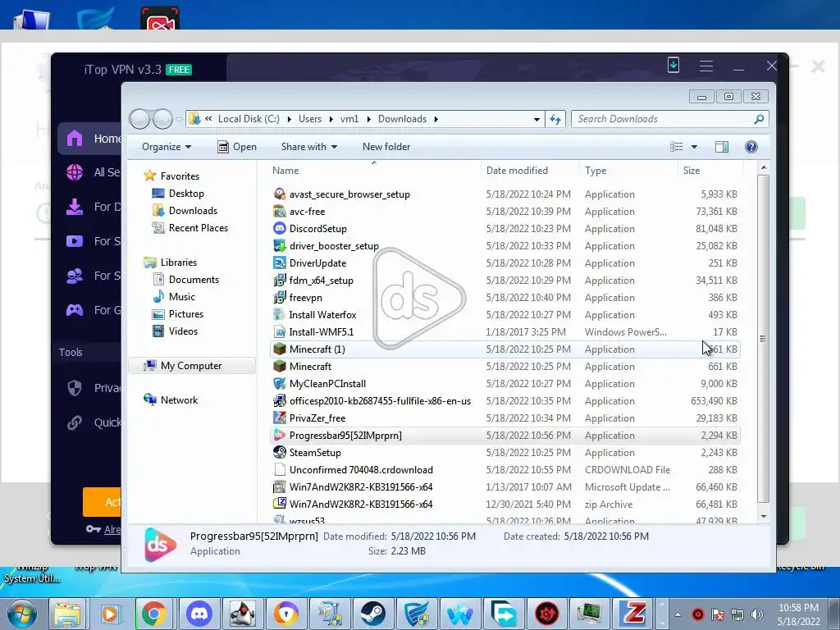Open the avast_secure_browser_setup file icon
The image size is (840, 630).
279,194
